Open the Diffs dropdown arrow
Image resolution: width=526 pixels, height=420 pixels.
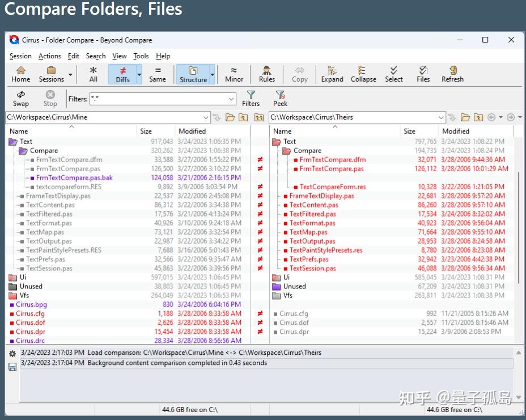pyautogui.click(x=139, y=74)
